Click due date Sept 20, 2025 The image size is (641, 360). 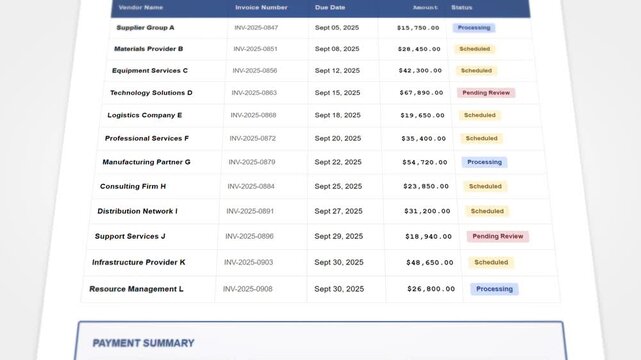(x=338, y=139)
